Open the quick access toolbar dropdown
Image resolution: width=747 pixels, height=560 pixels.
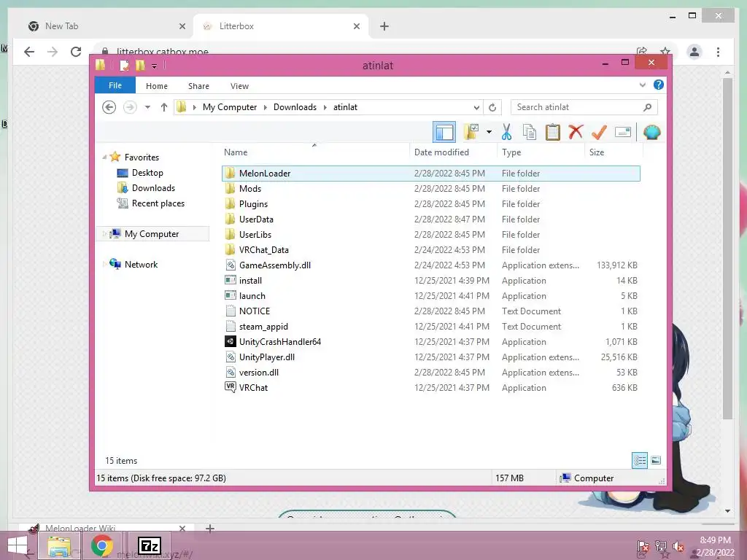(x=154, y=66)
